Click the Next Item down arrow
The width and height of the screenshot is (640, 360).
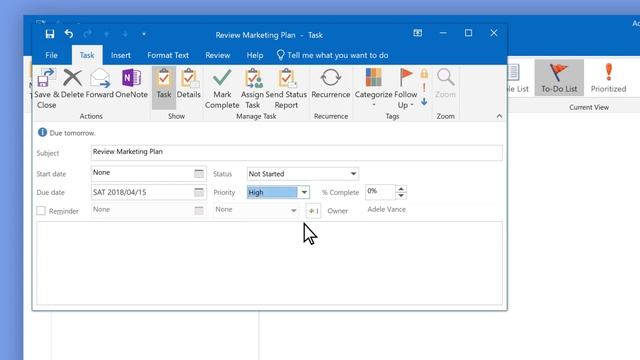(125, 34)
